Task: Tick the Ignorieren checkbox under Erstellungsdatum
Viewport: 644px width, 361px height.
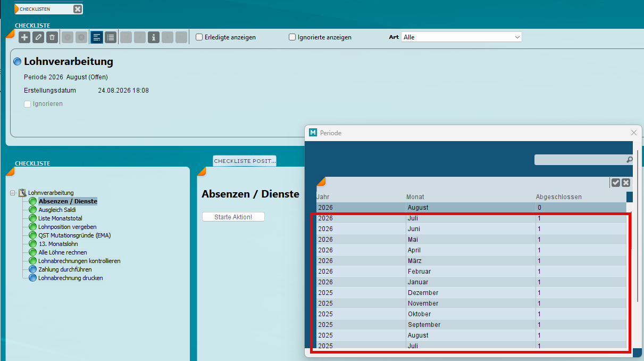Action: (28, 104)
